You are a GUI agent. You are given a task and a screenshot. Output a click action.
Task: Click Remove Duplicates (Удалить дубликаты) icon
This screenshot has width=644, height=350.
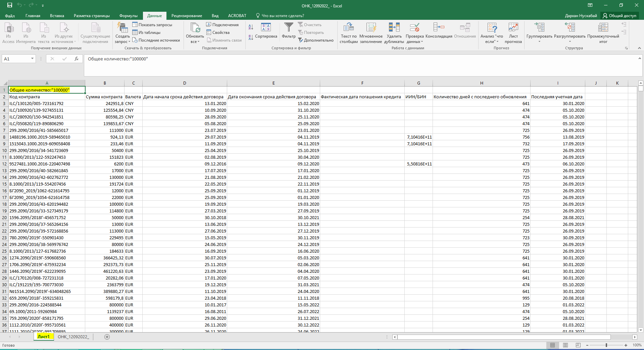click(x=394, y=28)
